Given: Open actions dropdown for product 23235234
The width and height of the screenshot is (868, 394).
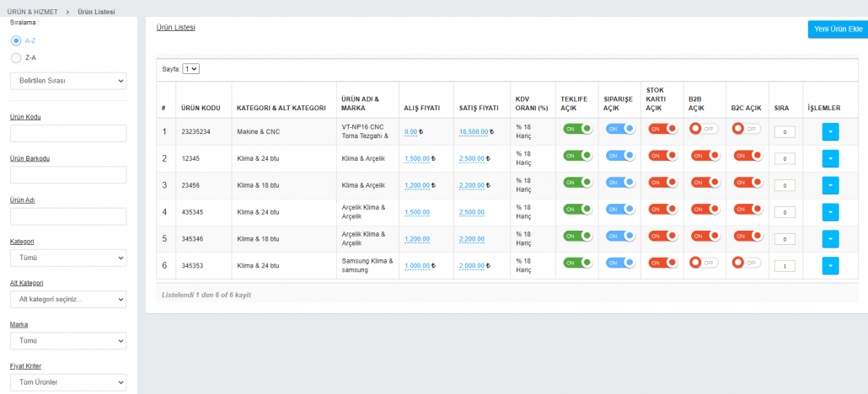Looking at the screenshot, I should click(830, 131).
